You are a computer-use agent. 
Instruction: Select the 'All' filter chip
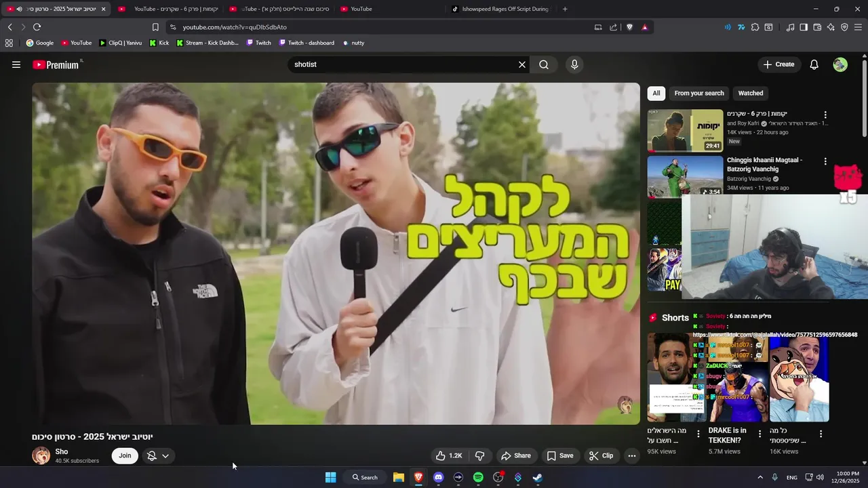point(656,93)
